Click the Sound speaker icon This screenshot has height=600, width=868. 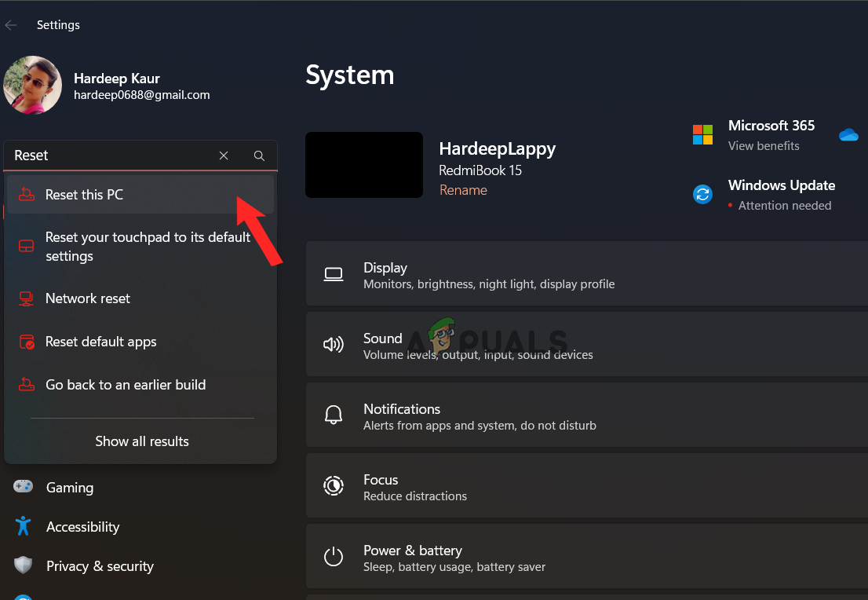point(334,345)
